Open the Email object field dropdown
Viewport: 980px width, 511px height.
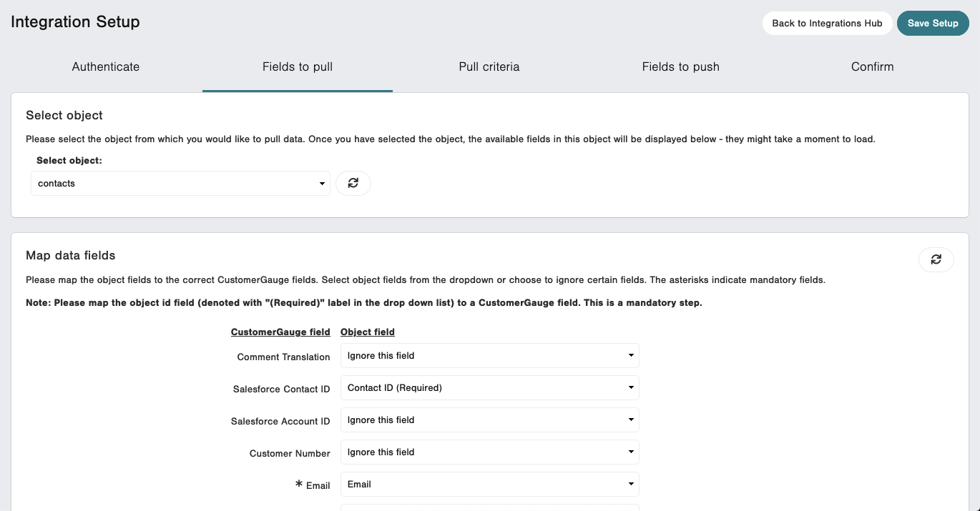coord(490,484)
